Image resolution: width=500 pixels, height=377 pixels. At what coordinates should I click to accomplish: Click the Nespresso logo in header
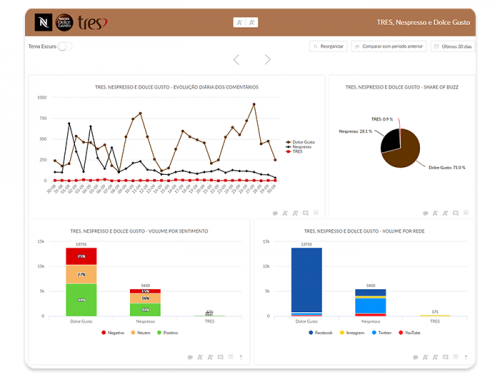pyautogui.click(x=43, y=22)
